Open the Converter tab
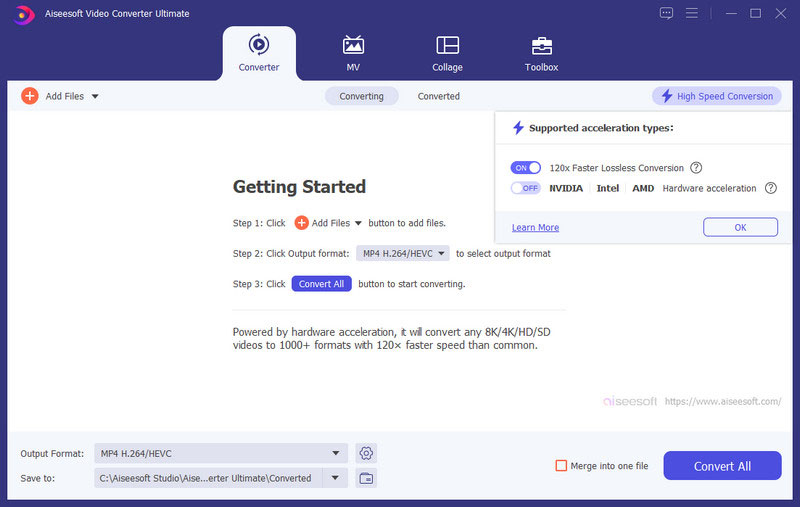This screenshot has width=800, height=507. pyautogui.click(x=259, y=53)
